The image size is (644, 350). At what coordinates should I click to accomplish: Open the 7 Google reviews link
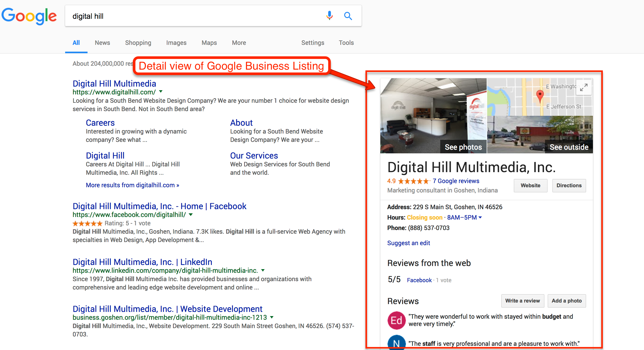coord(456,181)
